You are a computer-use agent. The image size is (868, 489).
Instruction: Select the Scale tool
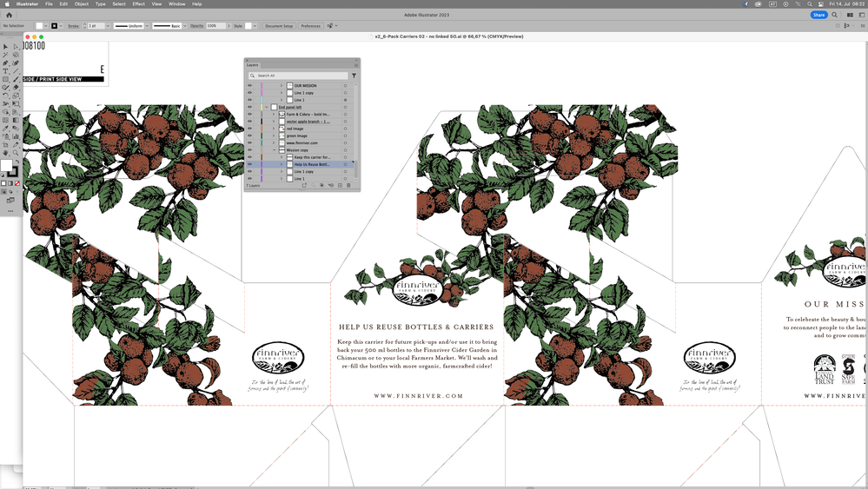[x=16, y=96]
